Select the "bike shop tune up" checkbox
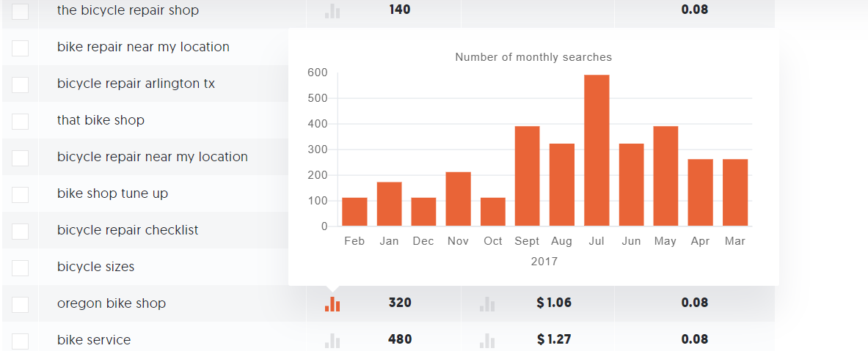The image size is (868, 351). 20,194
